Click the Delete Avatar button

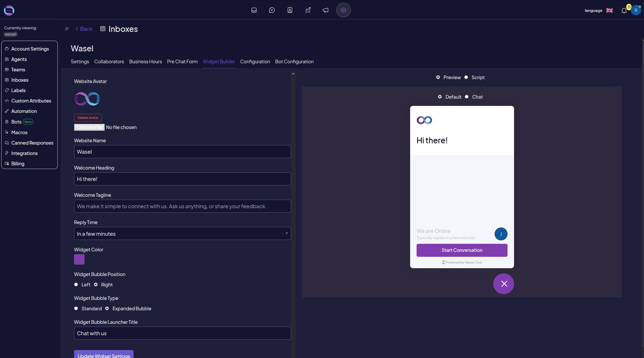click(88, 117)
